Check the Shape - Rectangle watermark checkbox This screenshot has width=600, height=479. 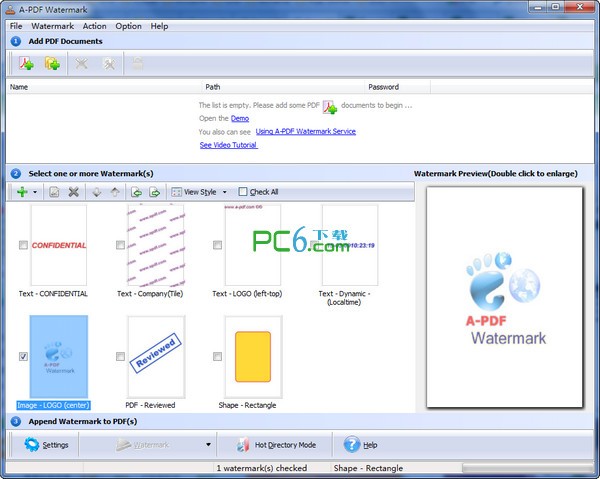coord(217,357)
